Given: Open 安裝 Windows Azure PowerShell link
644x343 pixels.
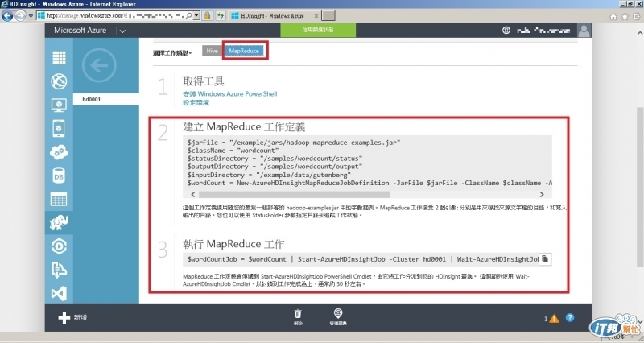Looking at the screenshot, I should pyautogui.click(x=230, y=93).
